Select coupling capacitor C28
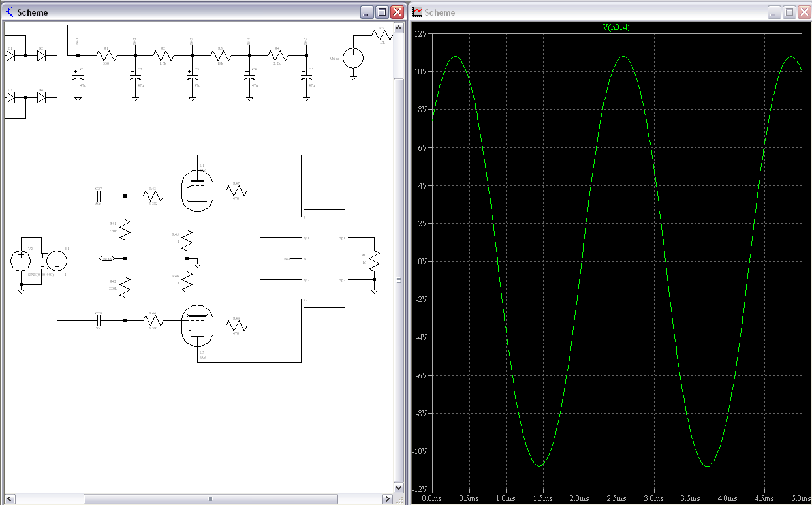Screen dimensions: 812x505 [x=99, y=320]
